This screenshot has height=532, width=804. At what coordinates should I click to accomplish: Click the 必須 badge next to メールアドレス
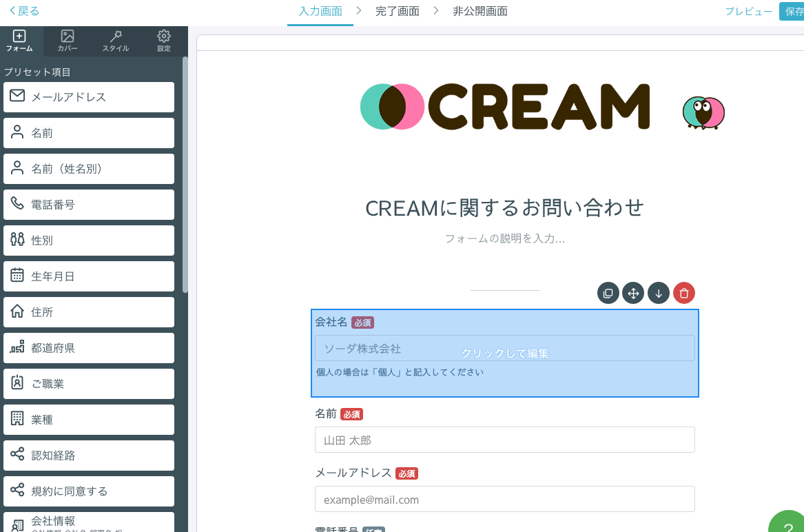coord(407,473)
